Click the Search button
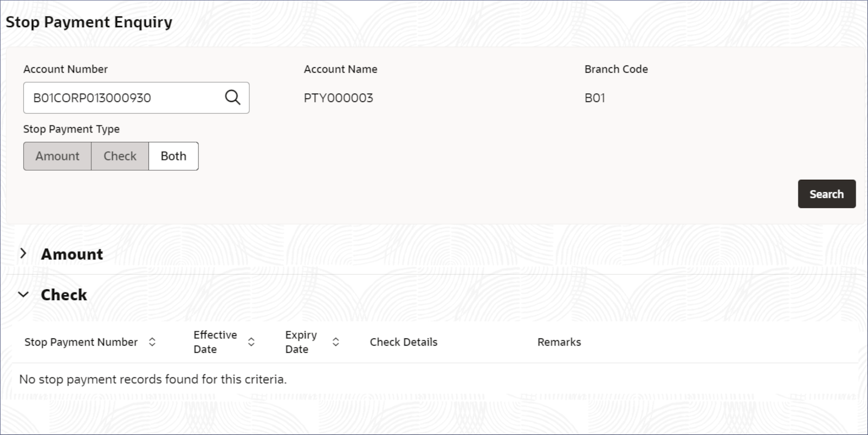Viewport: 868px width, 435px height. (827, 194)
